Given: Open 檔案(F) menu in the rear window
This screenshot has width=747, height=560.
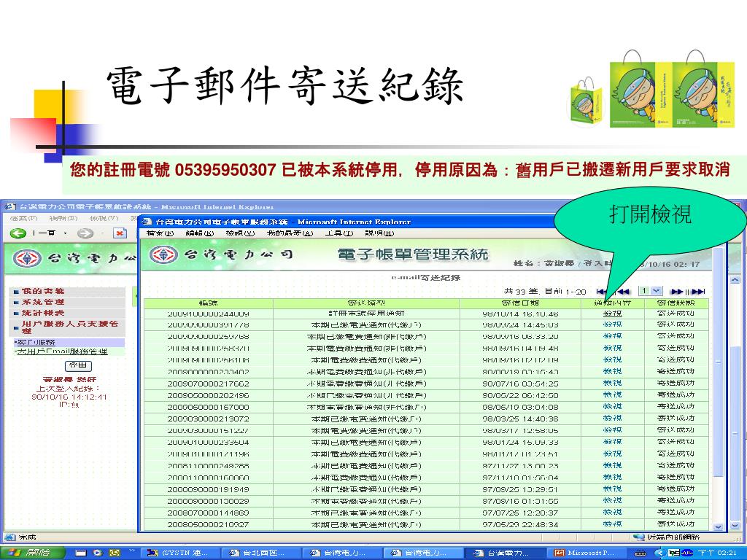Looking at the screenshot, I should click(x=24, y=218).
